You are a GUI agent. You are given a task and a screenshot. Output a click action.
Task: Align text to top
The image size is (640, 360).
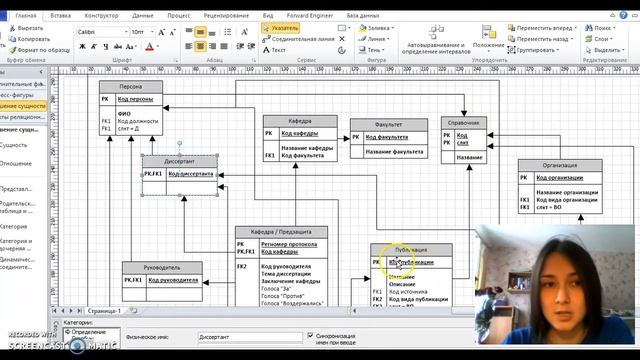point(189,32)
